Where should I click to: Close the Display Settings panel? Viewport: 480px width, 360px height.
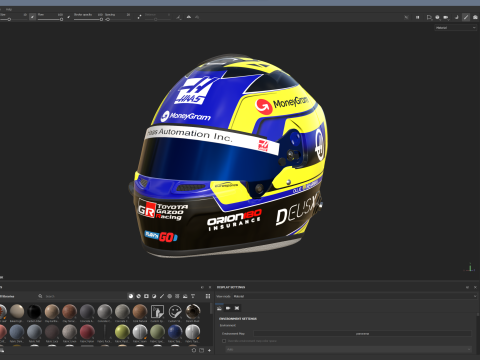(475, 287)
